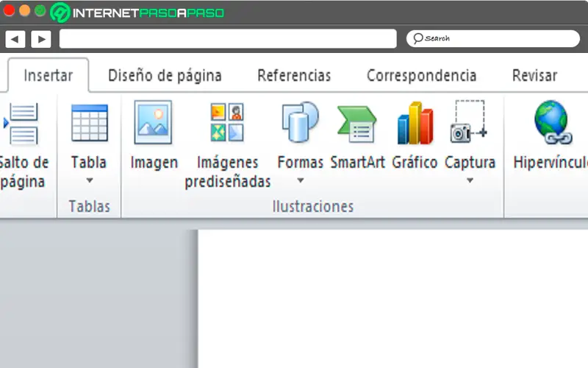Click the Captura screenshot icon
Screen dimensions: 588x368
point(469,121)
